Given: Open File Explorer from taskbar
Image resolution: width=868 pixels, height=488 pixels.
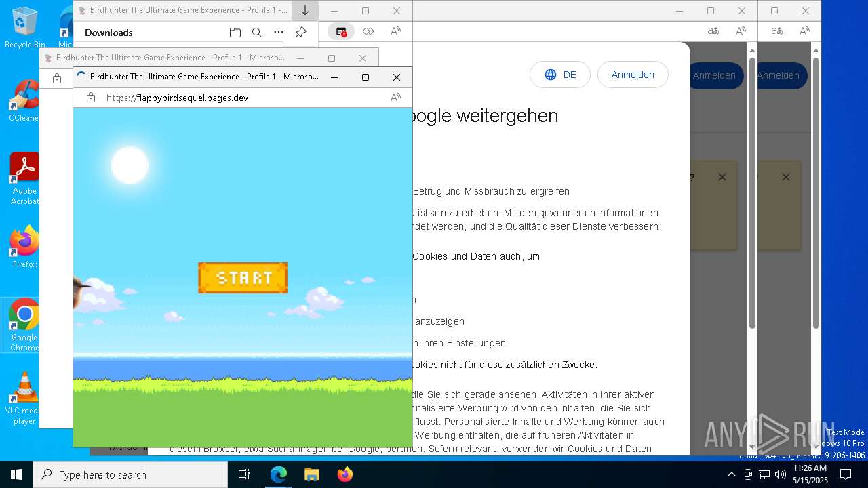Looking at the screenshot, I should [x=311, y=474].
